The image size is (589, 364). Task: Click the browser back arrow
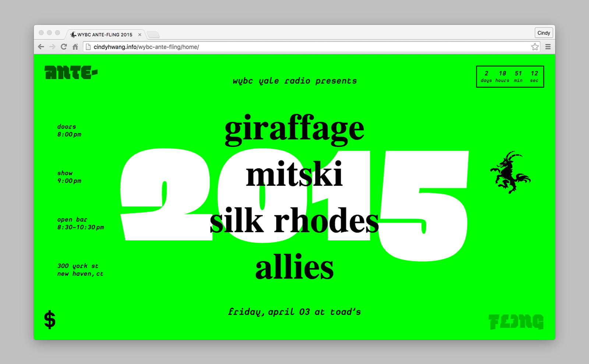coord(41,47)
